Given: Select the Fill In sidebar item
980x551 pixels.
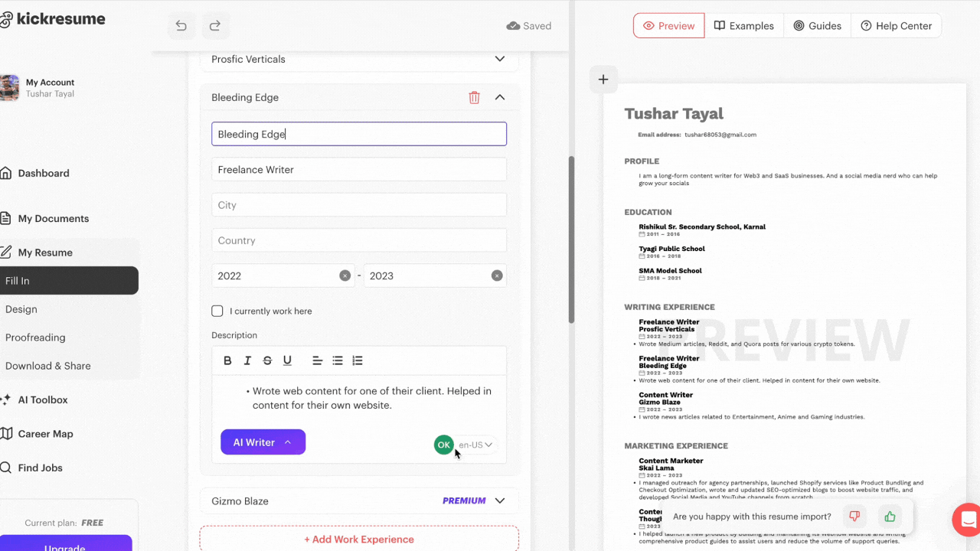Looking at the screenshot, I should click(69, 281).
